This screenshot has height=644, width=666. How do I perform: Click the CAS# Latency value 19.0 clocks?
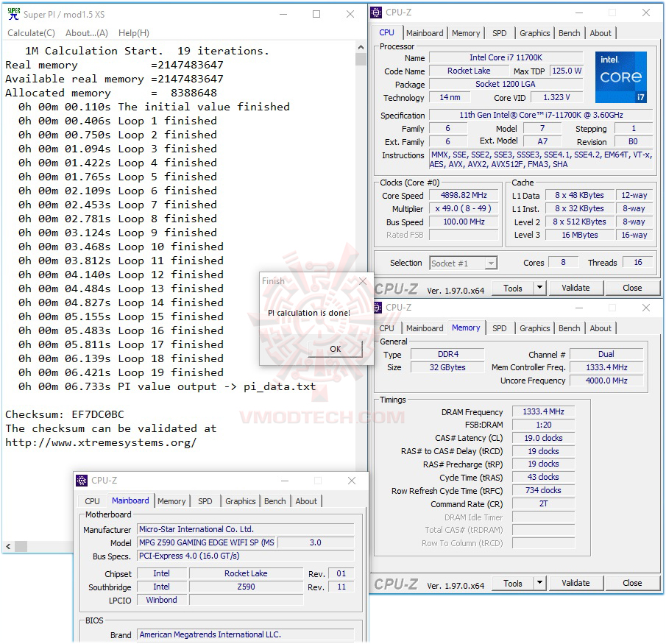tap(543, 438)
